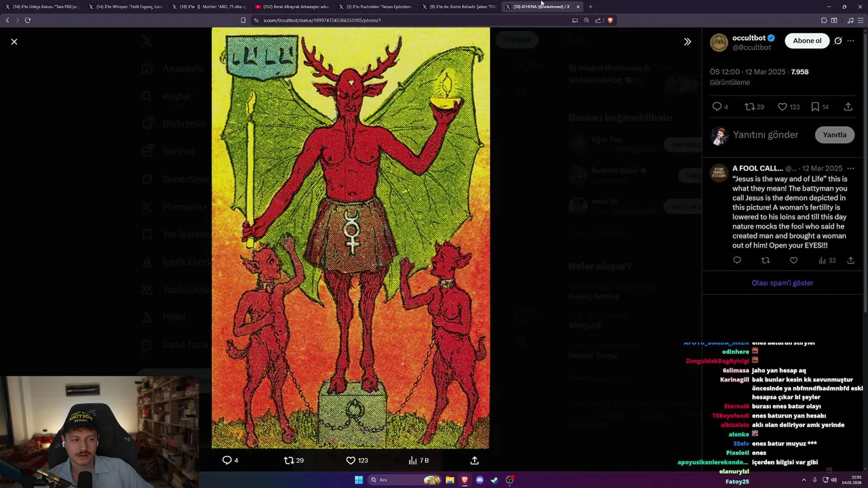Switch to the Berat Albayrak YouTube tab
Viewport: 868px width, 488px height.
[x=292, y=7]
